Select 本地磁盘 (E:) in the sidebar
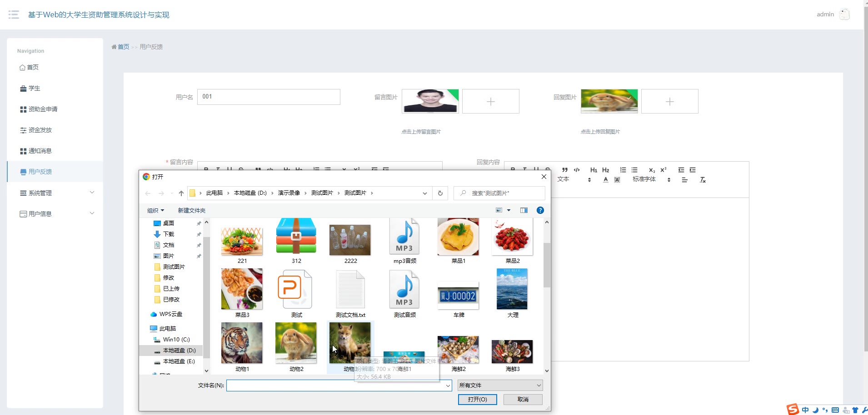 [179, 361]
